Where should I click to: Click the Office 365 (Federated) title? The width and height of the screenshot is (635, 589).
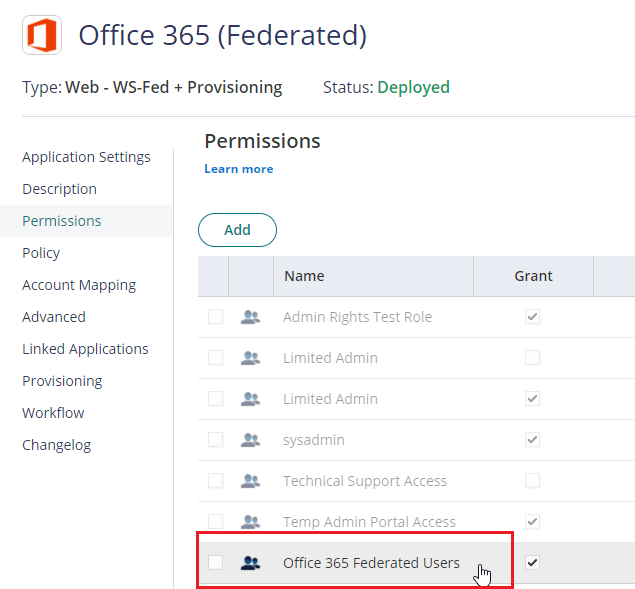[x=223, y=36]
